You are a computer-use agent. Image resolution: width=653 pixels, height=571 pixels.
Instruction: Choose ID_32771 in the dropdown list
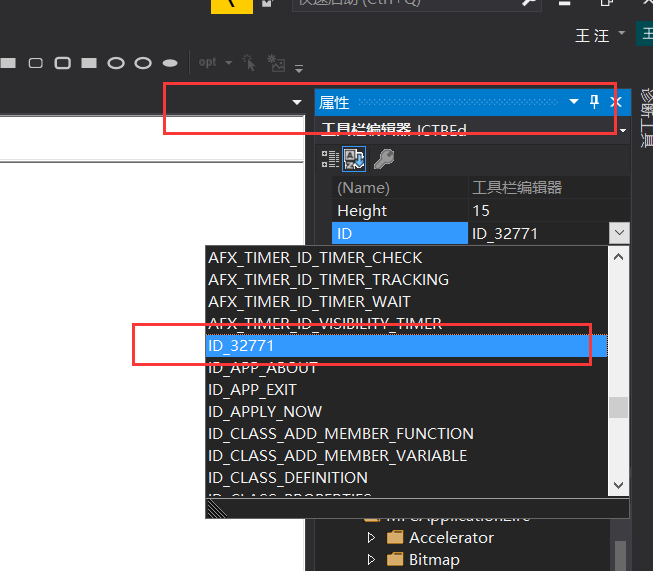tap(407, 346)
